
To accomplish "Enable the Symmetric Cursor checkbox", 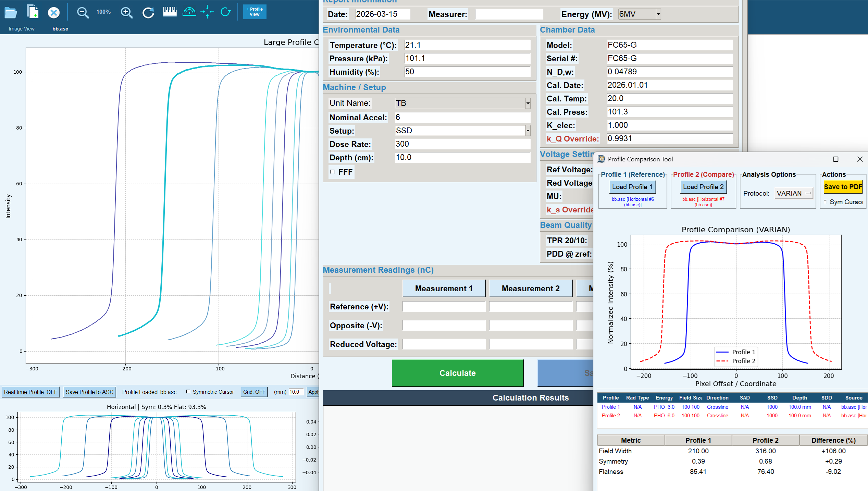I will click(x=188, y=392).
